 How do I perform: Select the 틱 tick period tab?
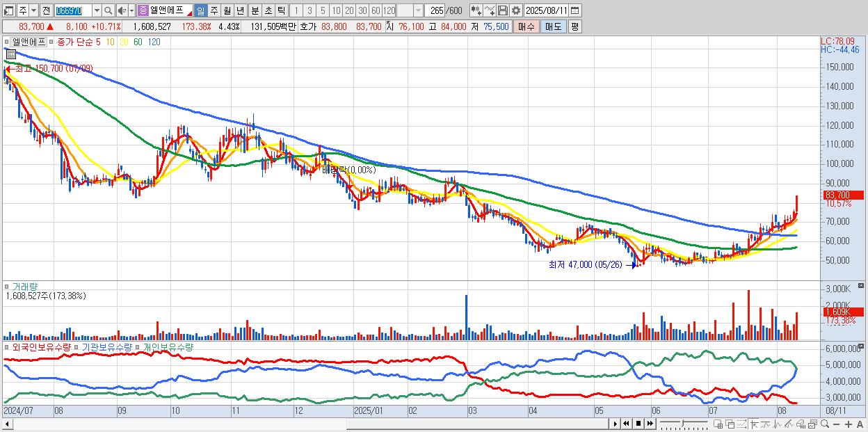coord(282,10)
